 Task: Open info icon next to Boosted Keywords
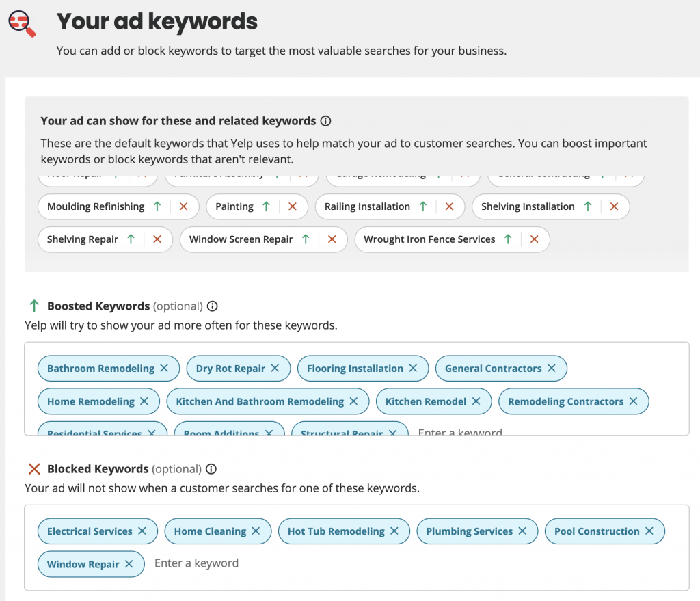coord(213,306)
